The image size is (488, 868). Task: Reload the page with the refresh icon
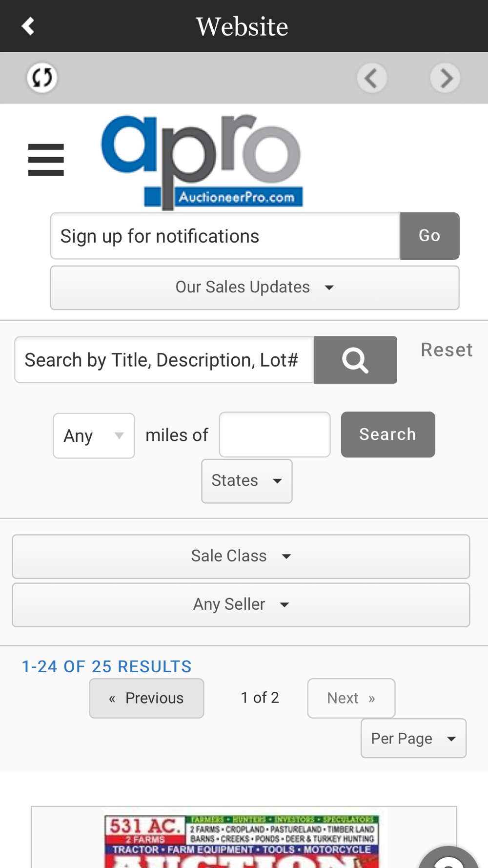[42, 77]
